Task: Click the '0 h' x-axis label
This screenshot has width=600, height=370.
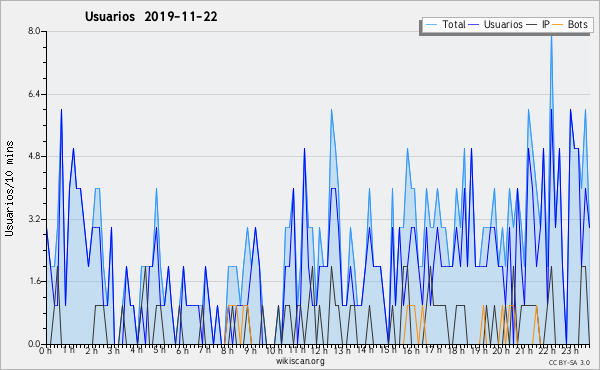Action: coord(46,350)
